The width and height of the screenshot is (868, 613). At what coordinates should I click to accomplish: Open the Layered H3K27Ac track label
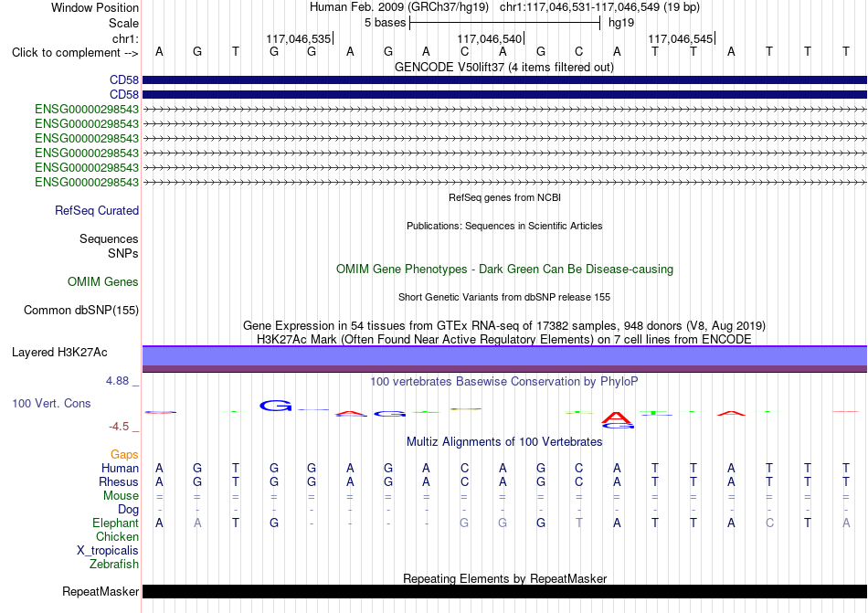coord(59,353)
